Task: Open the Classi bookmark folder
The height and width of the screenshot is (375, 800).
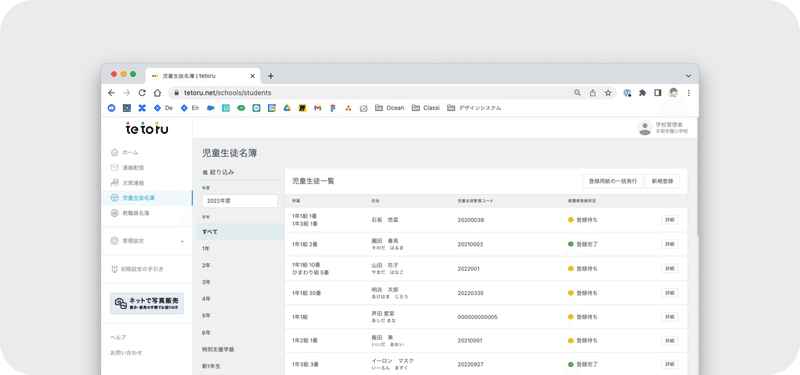Action: click(426, 108)
